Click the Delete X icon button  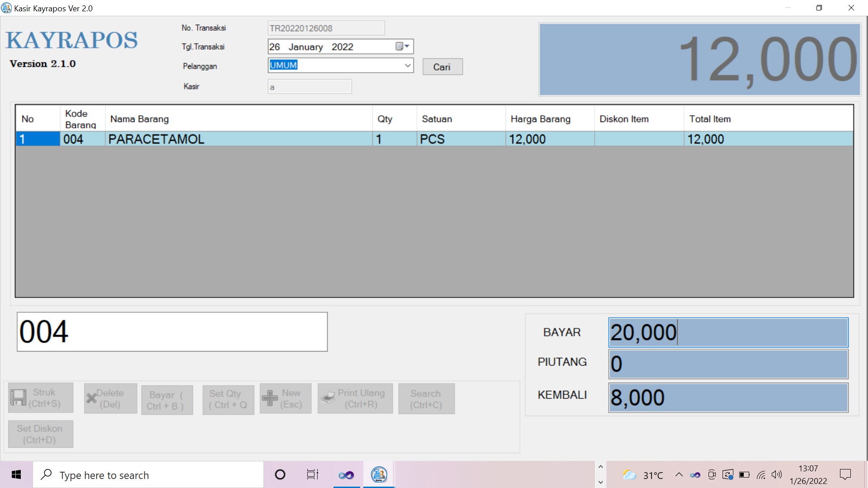tap(91, 398)
